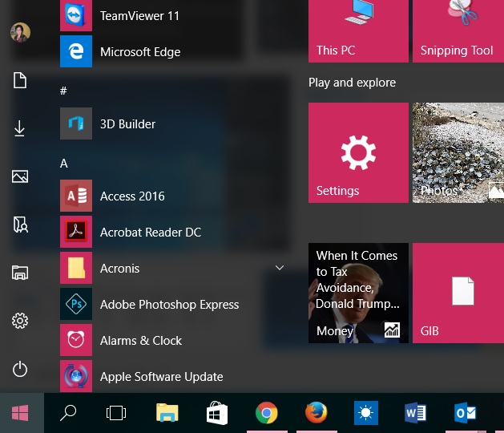This screenshot has width=504, height=433.
Task: Click the Task View taskbar button
Action: point(116,413)
